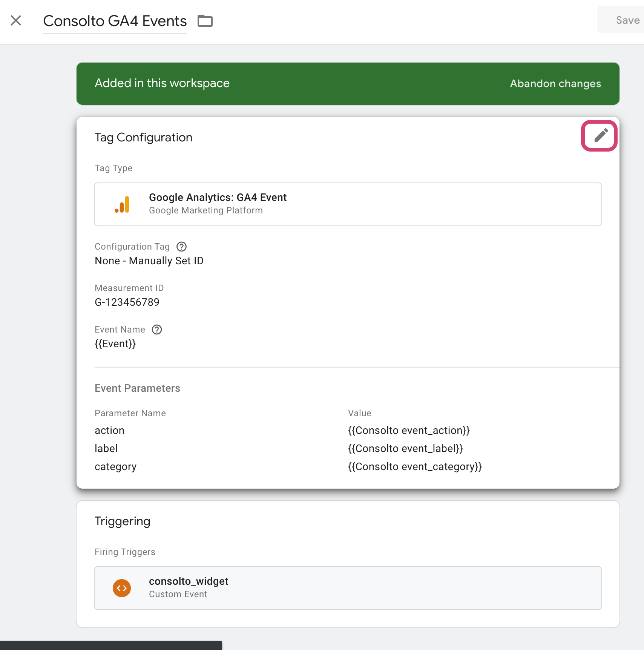Click the Firing Triggers label
Screen dimensions: 644x650
pos(125,552)
